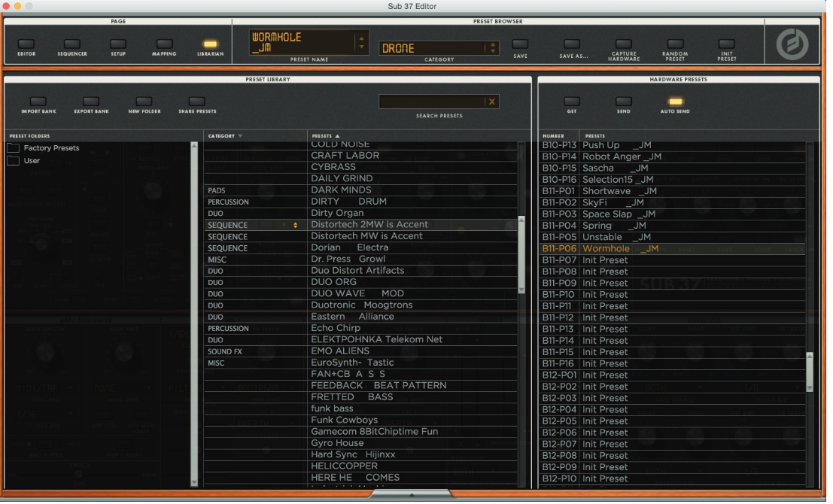
Task: Generate a Random Preset
Action: pos(674,44)
